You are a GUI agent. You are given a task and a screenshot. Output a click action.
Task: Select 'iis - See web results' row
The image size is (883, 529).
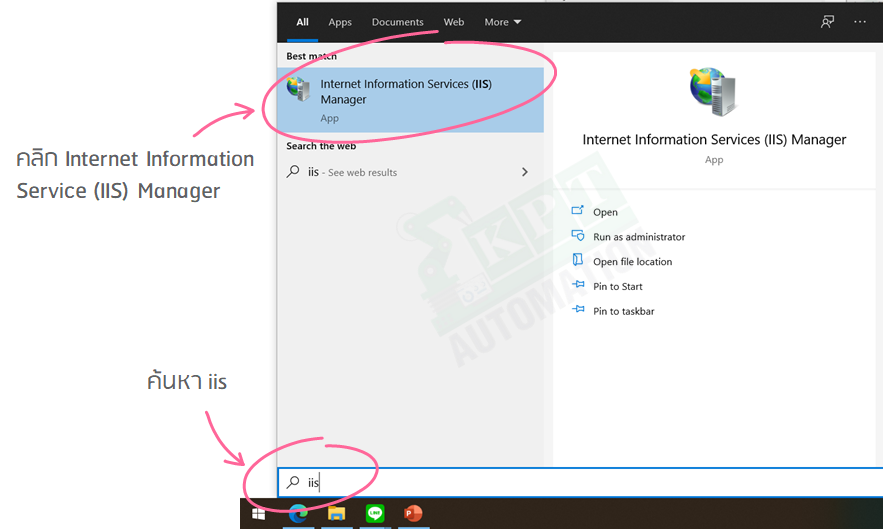[x=411, y=172]
